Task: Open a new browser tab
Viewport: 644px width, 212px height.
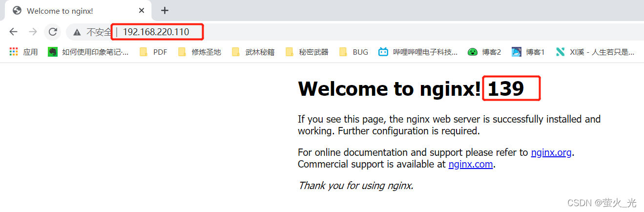Action: [165, 10]
